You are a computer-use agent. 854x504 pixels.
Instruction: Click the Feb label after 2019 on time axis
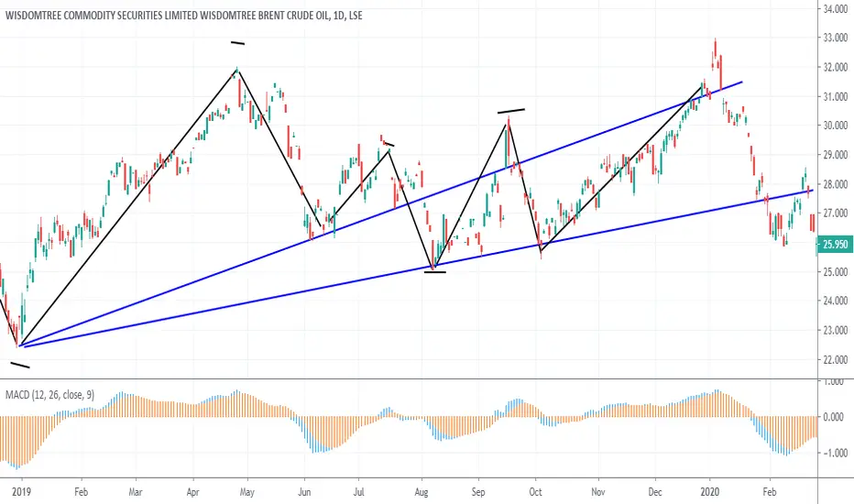click(81, 492)
